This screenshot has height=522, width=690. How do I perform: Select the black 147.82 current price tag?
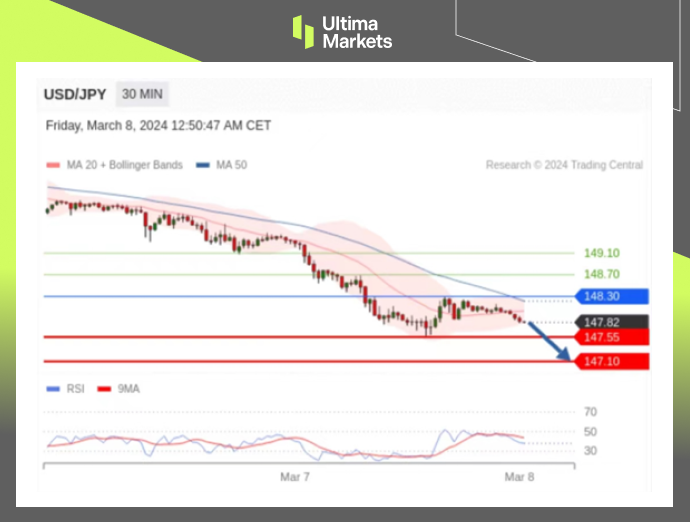(612, 322)
